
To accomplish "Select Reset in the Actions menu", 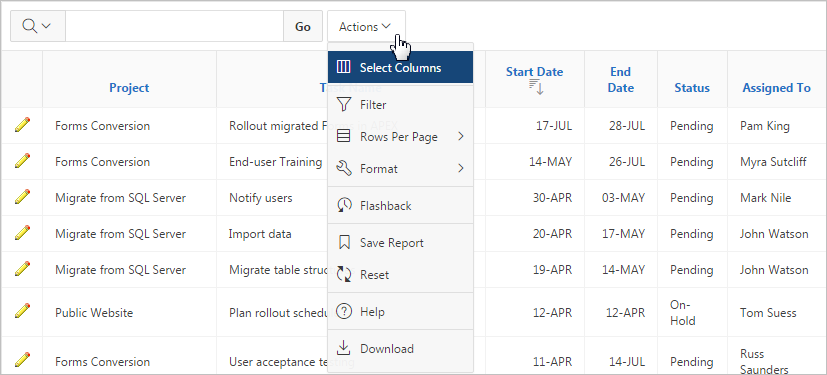I will point(400,274).
